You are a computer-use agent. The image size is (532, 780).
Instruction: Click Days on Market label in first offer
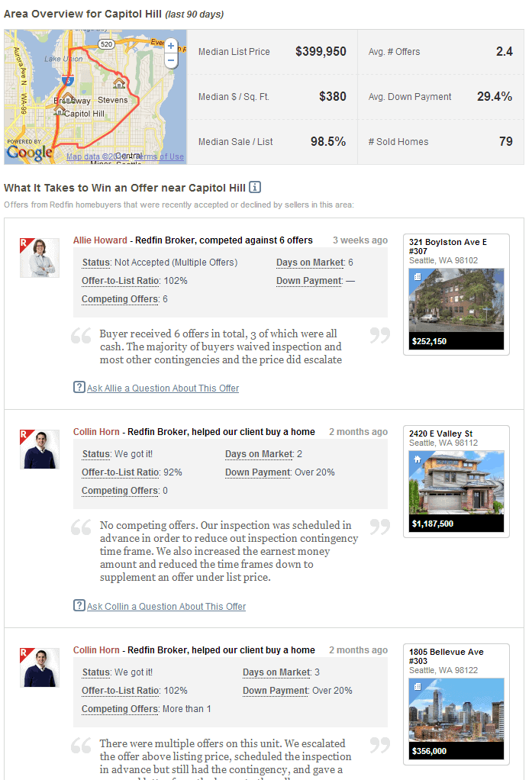310,263
